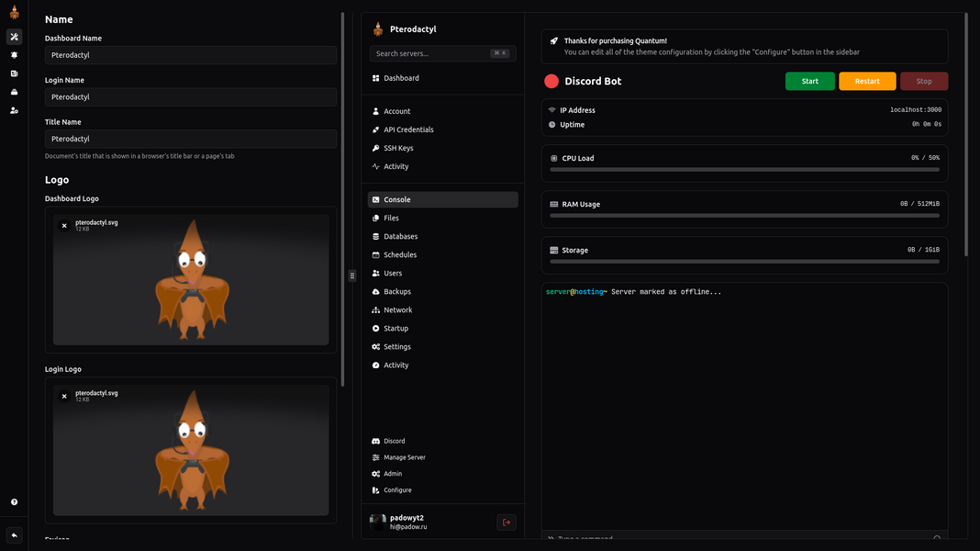The height and width of the screenshot is (551, 980).
Task: Click the RAM Usage memory icon
Action: pyautogui.click(x=553, y=204)
